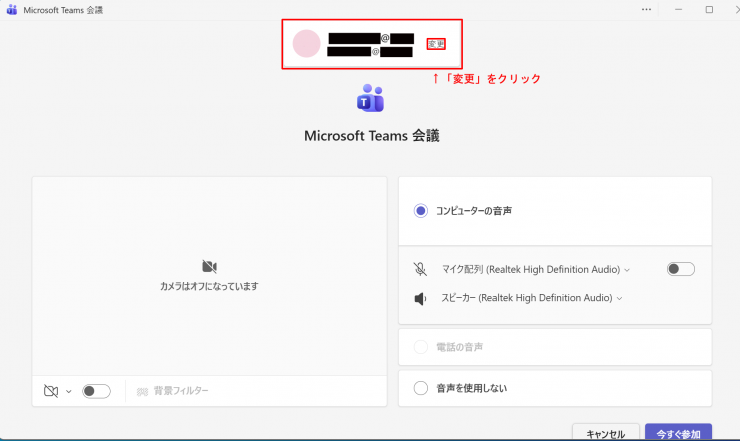The image size is (740, 441).
Task: Turn on the camera toggle switch
Action: [x=96, y=391]
